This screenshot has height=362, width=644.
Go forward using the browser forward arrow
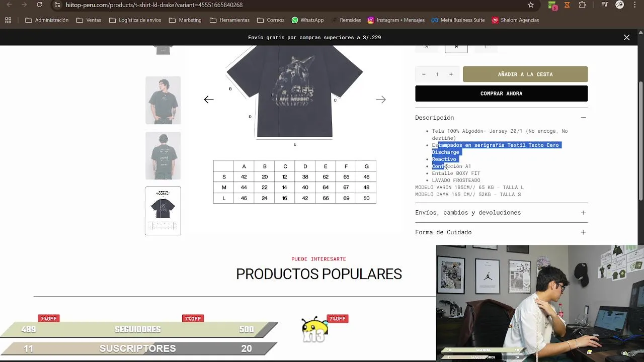coord(24,5)
